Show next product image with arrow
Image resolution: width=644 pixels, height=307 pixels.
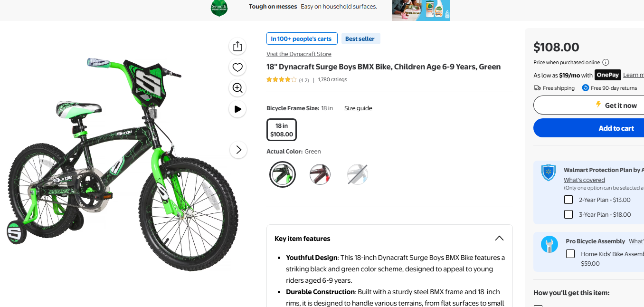[238, 150]
